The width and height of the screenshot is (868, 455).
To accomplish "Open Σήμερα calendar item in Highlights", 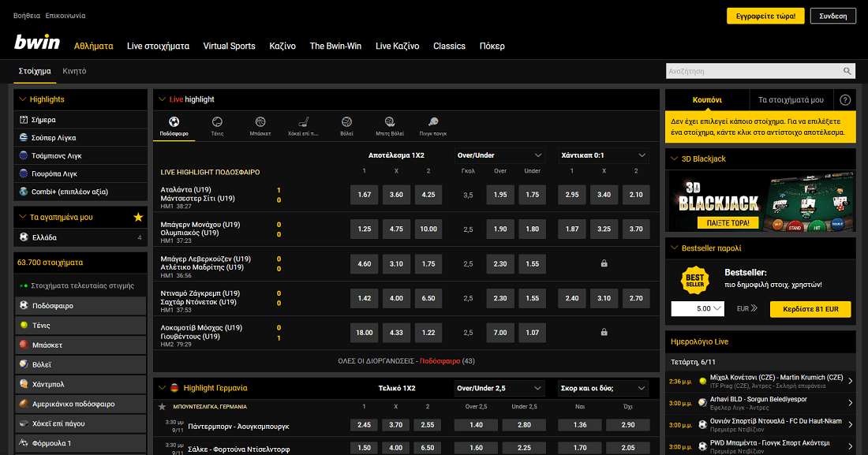I will [x=80, y=120].
